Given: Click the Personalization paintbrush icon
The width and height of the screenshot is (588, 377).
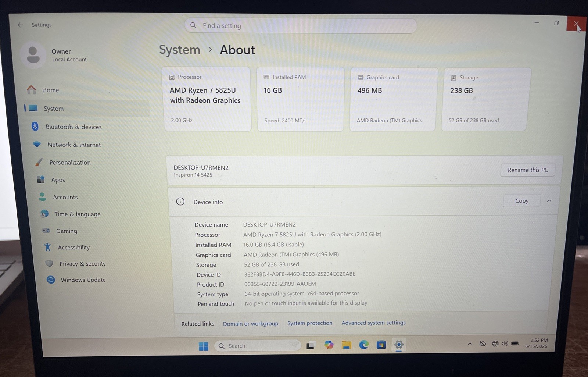Looking at the screenshot, I should pos(39,162).
